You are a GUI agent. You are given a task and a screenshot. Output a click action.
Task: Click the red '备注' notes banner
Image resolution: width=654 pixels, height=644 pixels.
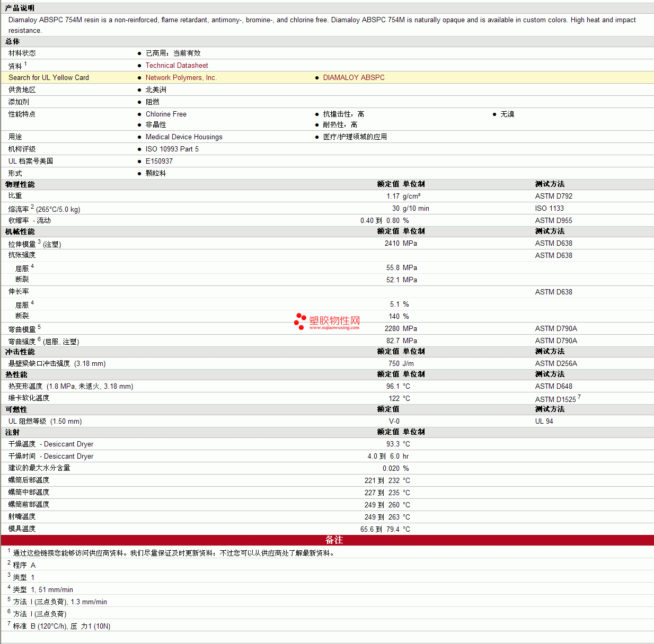[327, 540]
